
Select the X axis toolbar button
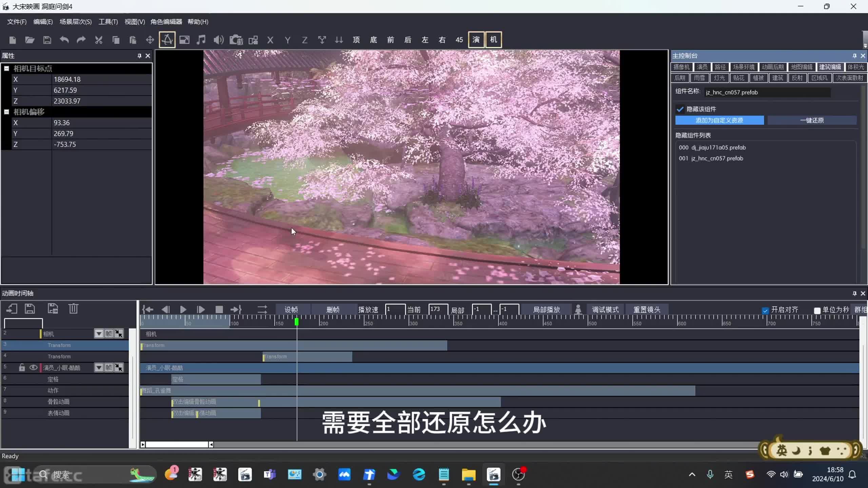(270, 40)
